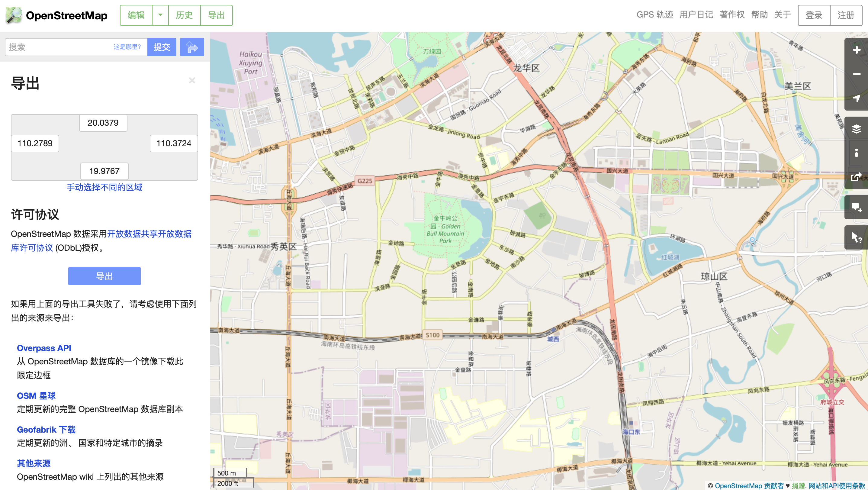This screenshot has height=490, width=868.
Task: Show my location with arrow icon
Action: [x=856, y=98]
